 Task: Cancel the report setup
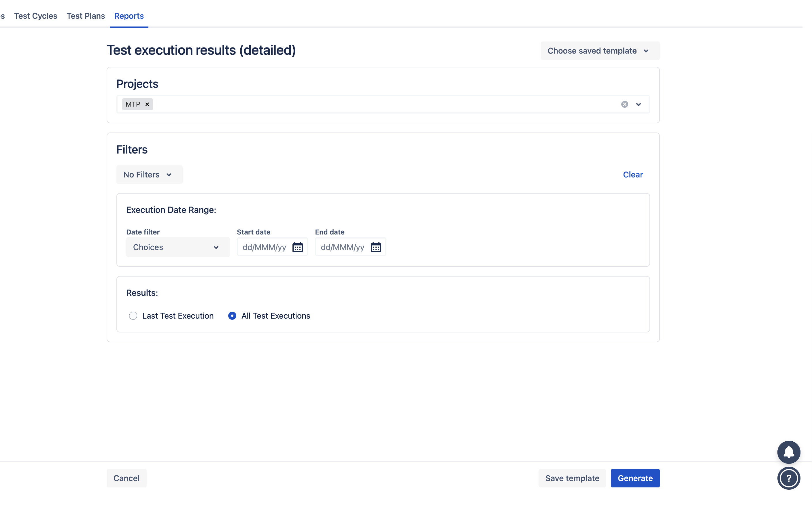click(x=126, y=478)
